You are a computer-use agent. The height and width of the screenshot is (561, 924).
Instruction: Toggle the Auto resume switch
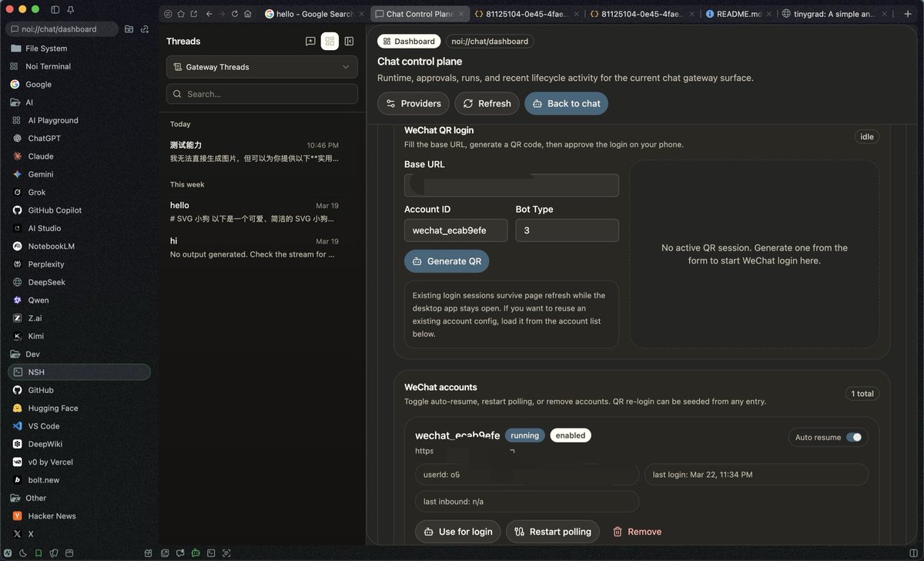coord(854,437)
